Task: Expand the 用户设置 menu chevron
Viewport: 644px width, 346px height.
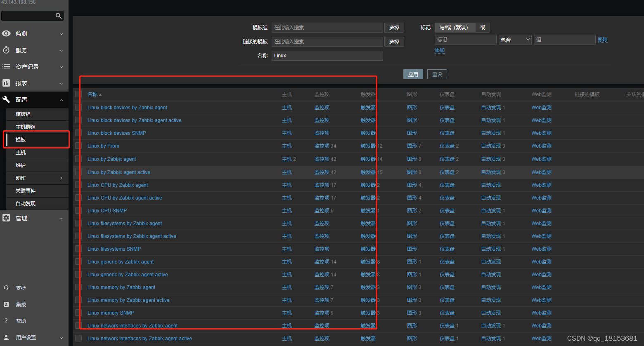Action: click(62, 338)
